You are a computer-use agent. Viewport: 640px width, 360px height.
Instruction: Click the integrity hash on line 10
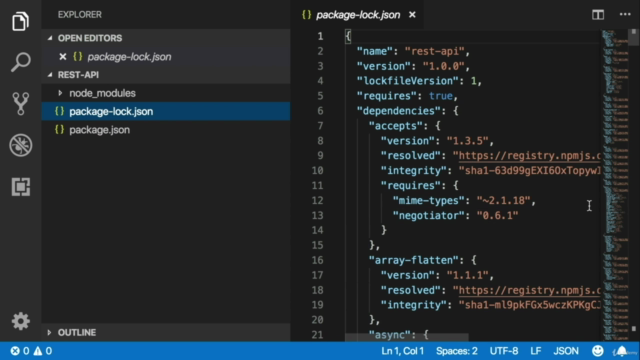click(530, 171)
